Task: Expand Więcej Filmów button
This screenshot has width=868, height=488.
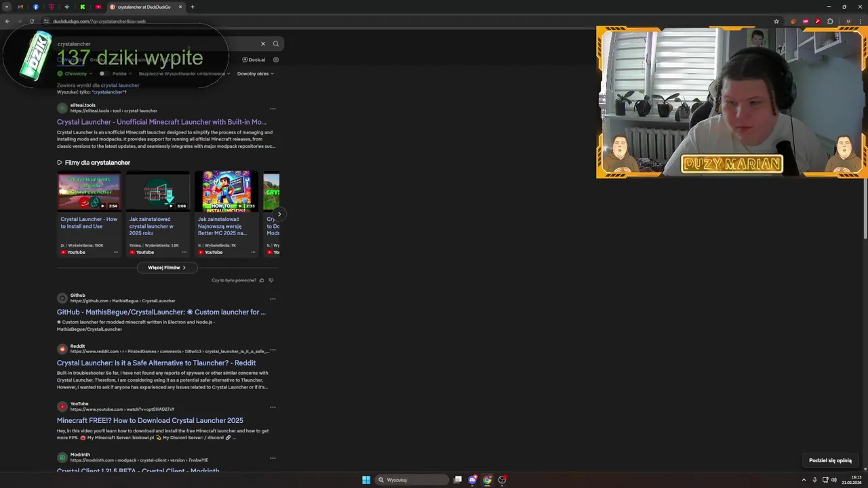Action: (x=167, y=268)
